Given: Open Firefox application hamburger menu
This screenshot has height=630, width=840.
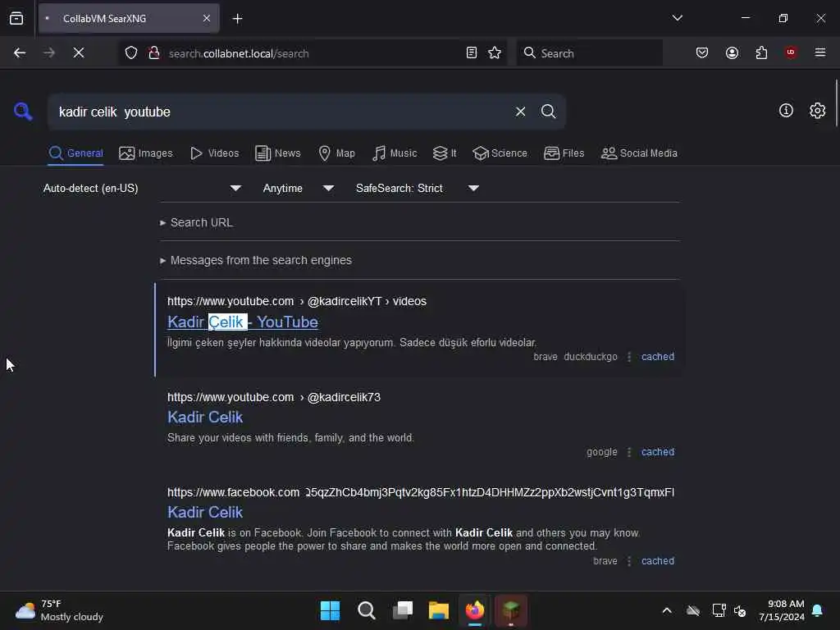Looking at the screenshot, I should (820, 52).
